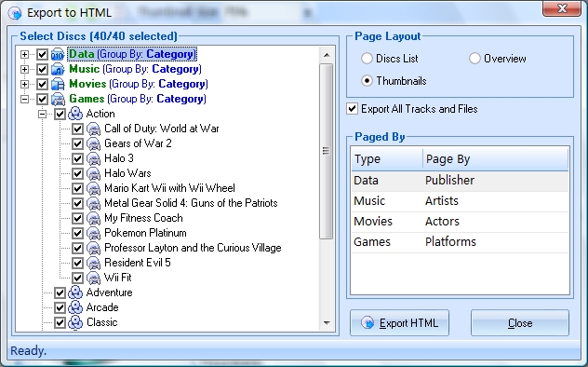588x367 pixels.
Task: Click the Wii Fit game icon
Action: pos(93,278)
